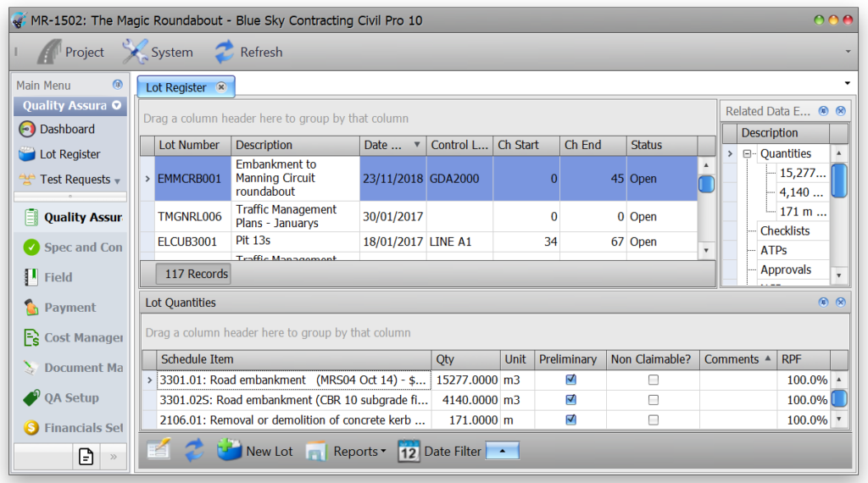Close the Lot Register tab
The height and width of the screenshot is (483, 868).
pos(221,87)
